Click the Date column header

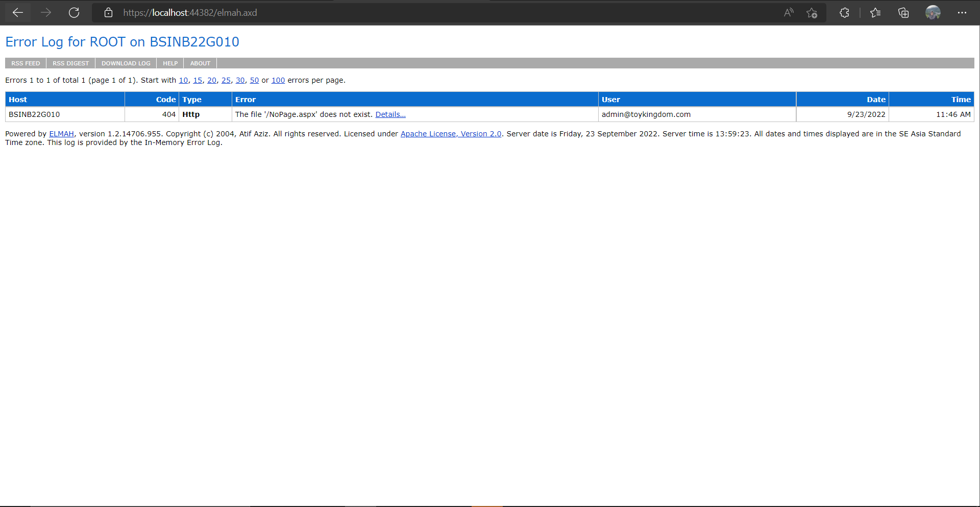(x=842, y=100)
